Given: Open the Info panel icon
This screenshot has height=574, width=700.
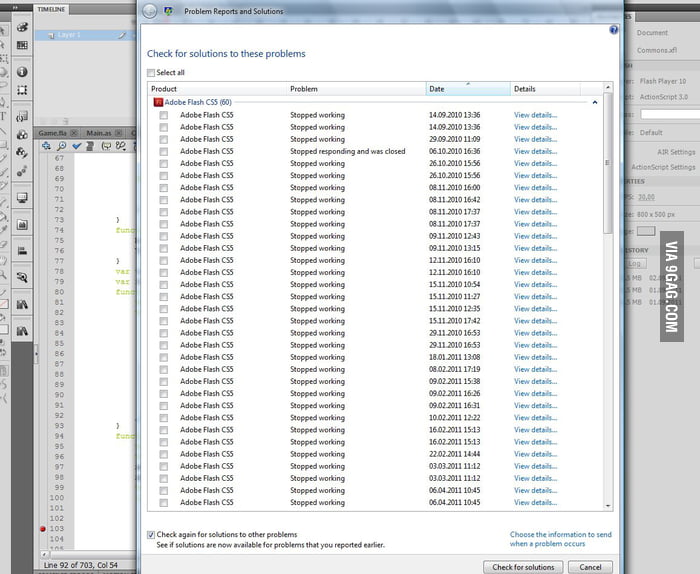Looking at the screenshot, I should (23, 72).
